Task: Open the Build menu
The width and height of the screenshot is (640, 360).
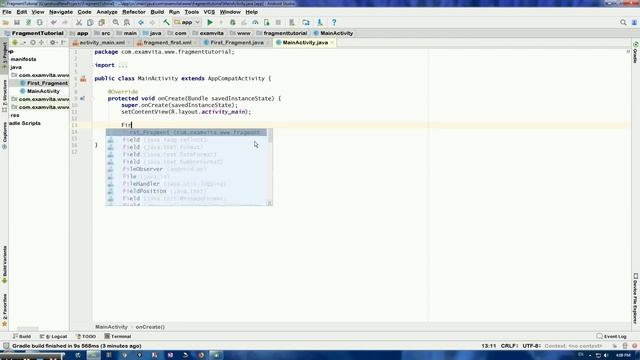Action: pyautogui.click(x=157, y=12)
